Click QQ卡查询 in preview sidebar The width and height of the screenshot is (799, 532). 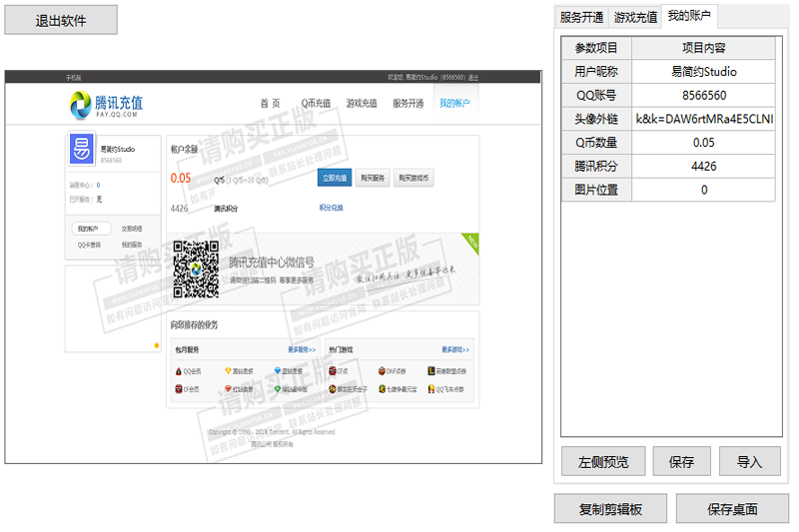89,245
